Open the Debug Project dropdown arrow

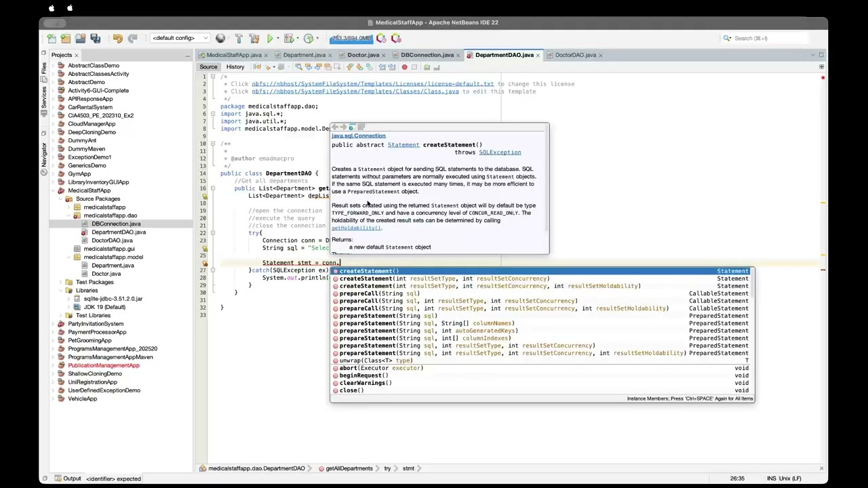297,39
